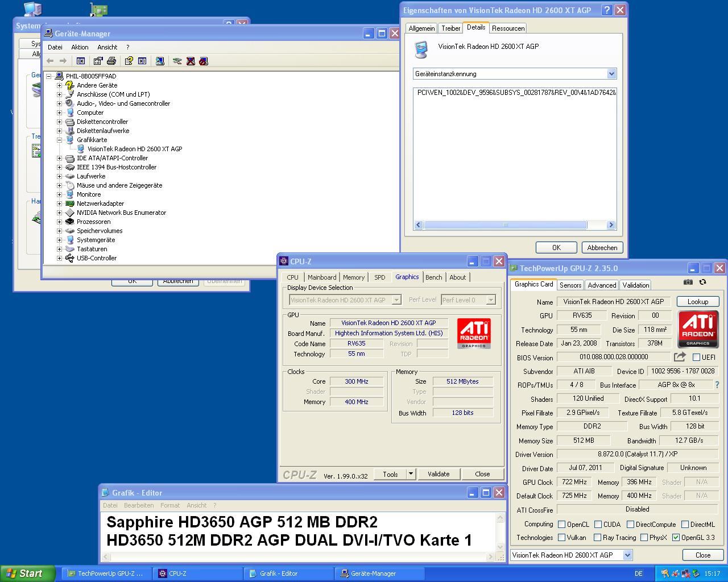This screenshot has height=582, width=728.
Task: Toggle the OpenGL 3.3 checkbox
Action: 676,537
